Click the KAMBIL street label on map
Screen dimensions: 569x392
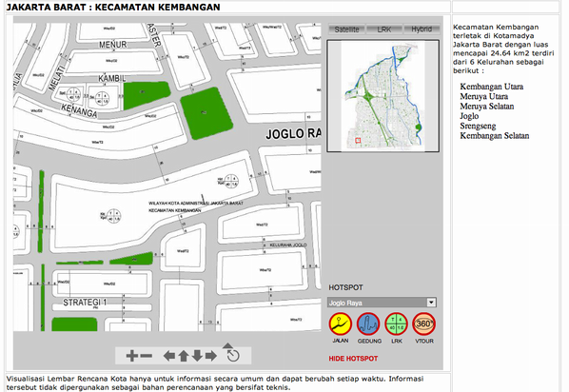tap(111, 78)
